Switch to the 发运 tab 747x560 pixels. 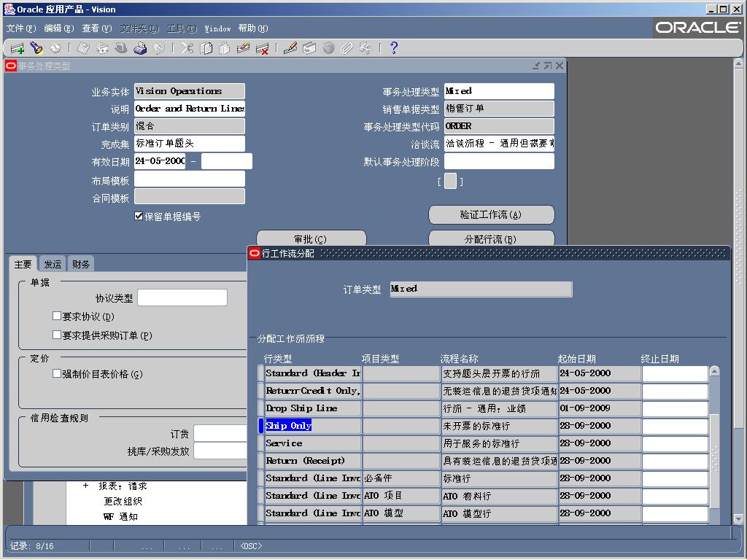pyautogui.click(x=53, y=264)
